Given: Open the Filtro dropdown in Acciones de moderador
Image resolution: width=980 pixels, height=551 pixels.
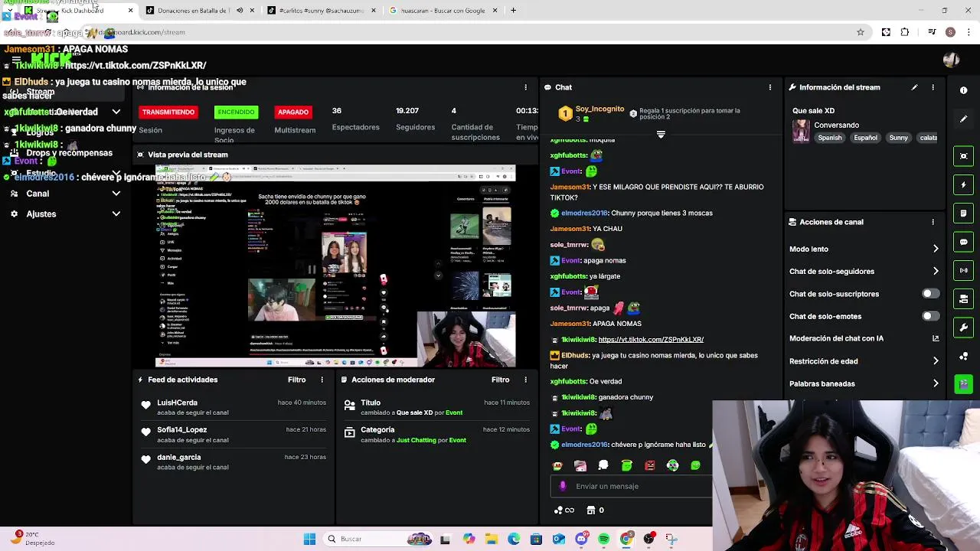Looking at the screenshot, I should (x=500, y=380).
